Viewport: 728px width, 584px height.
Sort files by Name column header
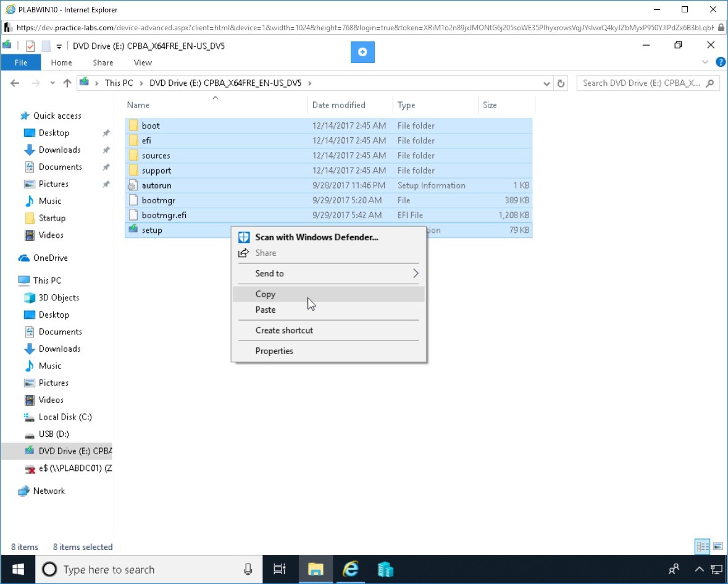pos(138,105)
